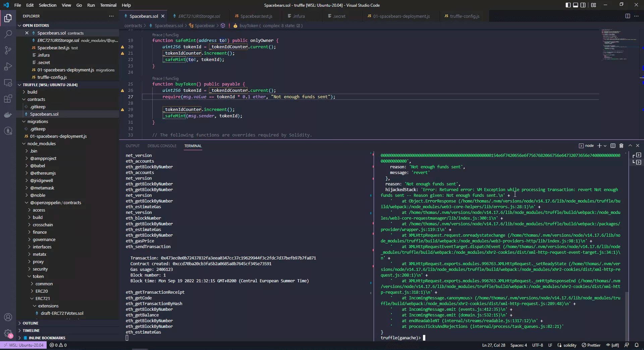Click the Prettier status bar item
644x350 pixels.
pyautogui.click(x=591, y=345)
